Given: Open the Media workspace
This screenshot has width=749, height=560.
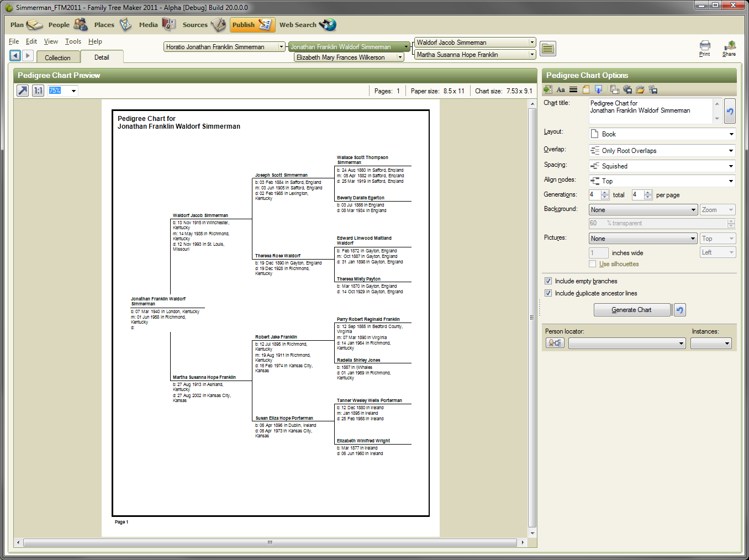Looking at the screenshot, I should click(157, 25).
